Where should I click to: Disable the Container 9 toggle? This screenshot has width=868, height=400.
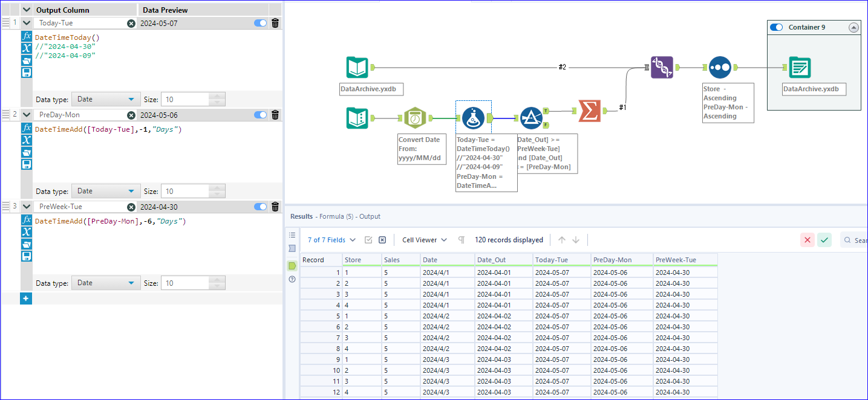[776, 27]
